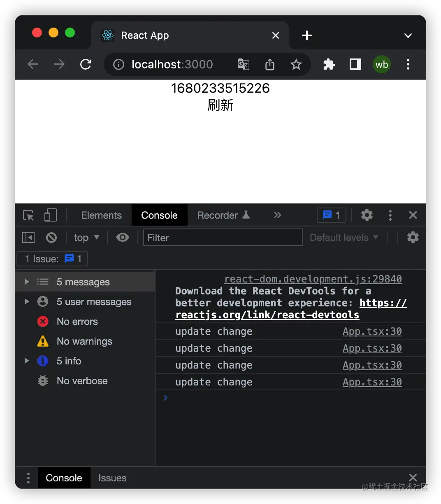Open the drawer three-dot menu
This screenshot has width=441, height=504.
point(28,478)
